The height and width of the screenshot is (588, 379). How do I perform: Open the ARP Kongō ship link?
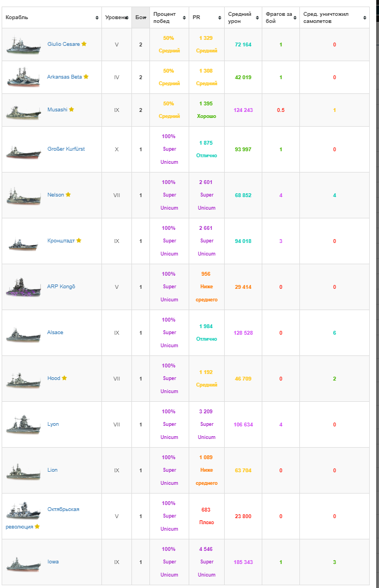[61, 287]
